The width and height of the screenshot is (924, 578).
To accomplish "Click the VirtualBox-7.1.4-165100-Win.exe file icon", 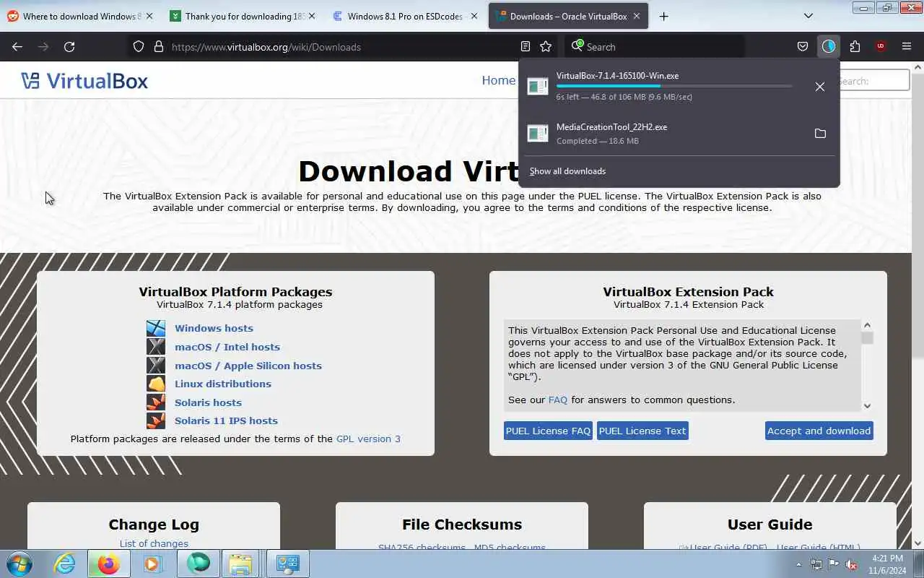I will [538, 87].
